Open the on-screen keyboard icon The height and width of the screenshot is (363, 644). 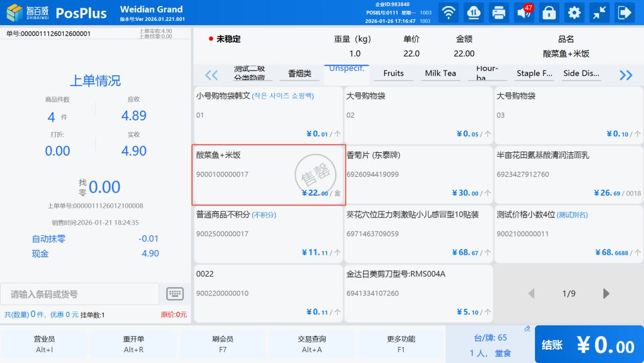click(175, 294)
